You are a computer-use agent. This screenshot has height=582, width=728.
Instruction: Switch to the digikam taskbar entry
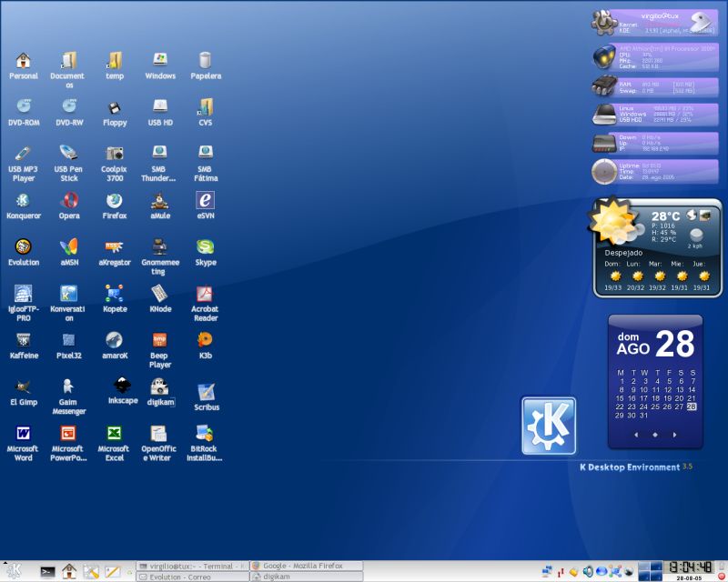pos(307,577)
